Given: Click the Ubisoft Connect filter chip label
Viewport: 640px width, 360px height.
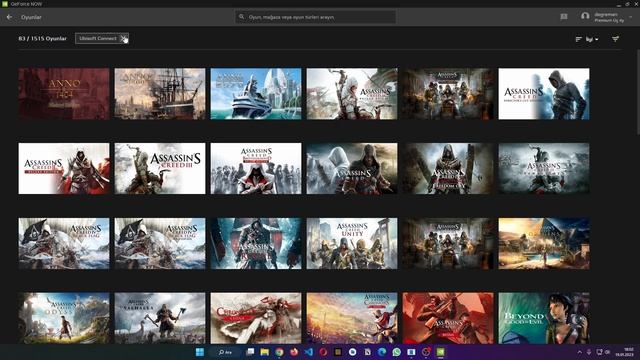Looking at the screenshot, I should pyautogui.click(x=98, y=38).
